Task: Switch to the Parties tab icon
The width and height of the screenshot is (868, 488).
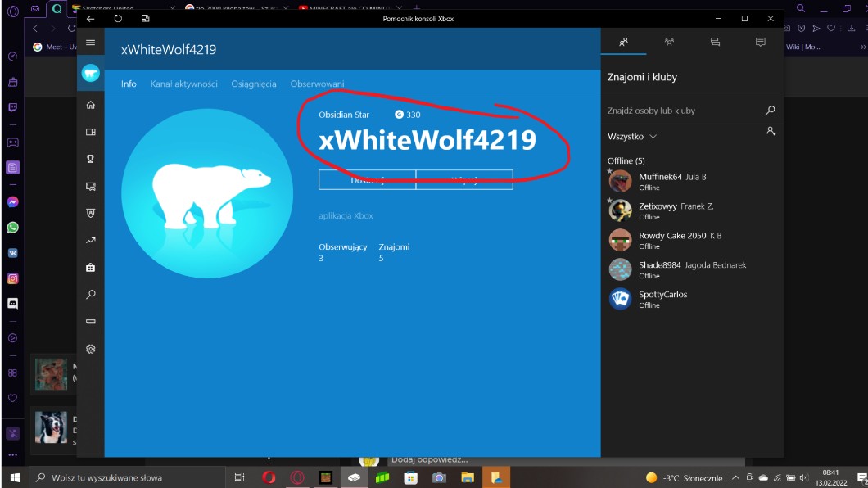Action: (669, 42)
